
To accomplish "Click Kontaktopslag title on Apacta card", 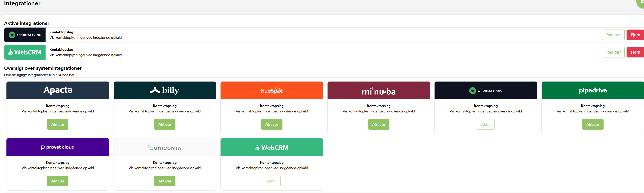I will (58, 106).
